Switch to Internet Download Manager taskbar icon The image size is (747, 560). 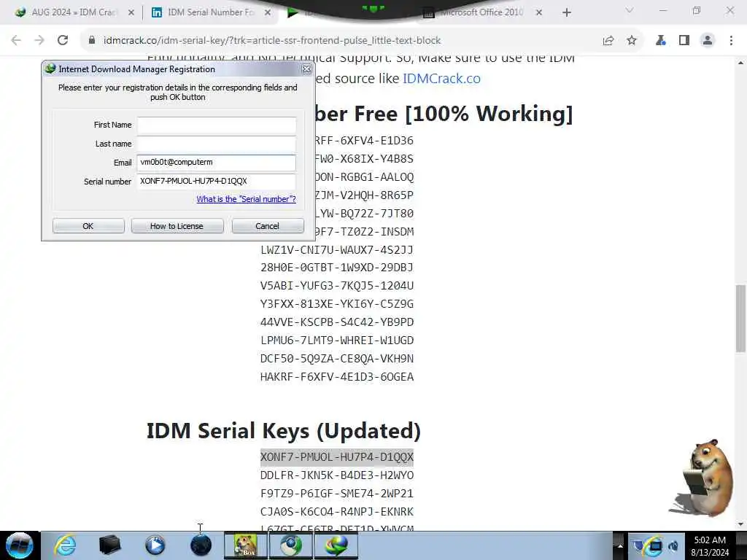pos(336,545)
